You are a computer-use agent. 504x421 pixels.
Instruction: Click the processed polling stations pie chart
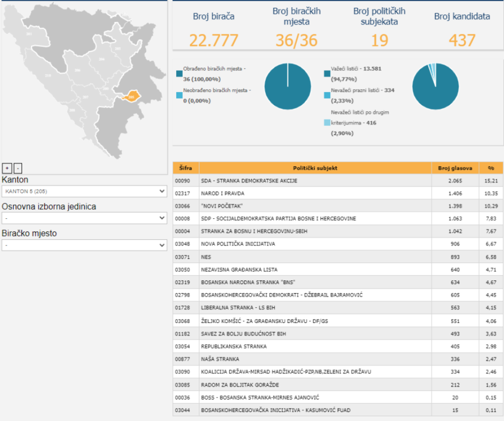287,86
